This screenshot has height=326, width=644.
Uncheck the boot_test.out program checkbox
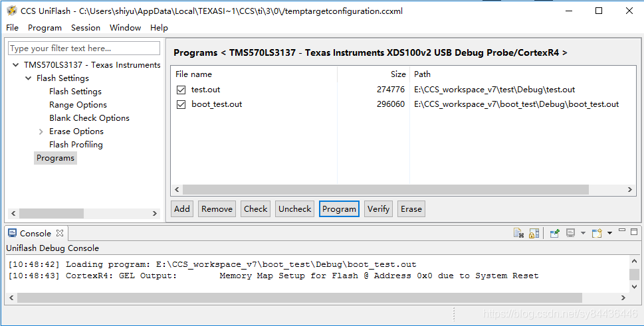181,104
